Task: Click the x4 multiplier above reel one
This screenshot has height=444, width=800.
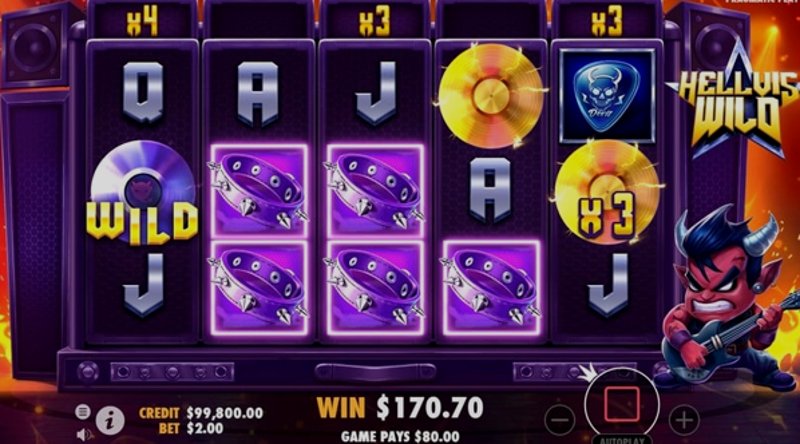Action: 142,22
